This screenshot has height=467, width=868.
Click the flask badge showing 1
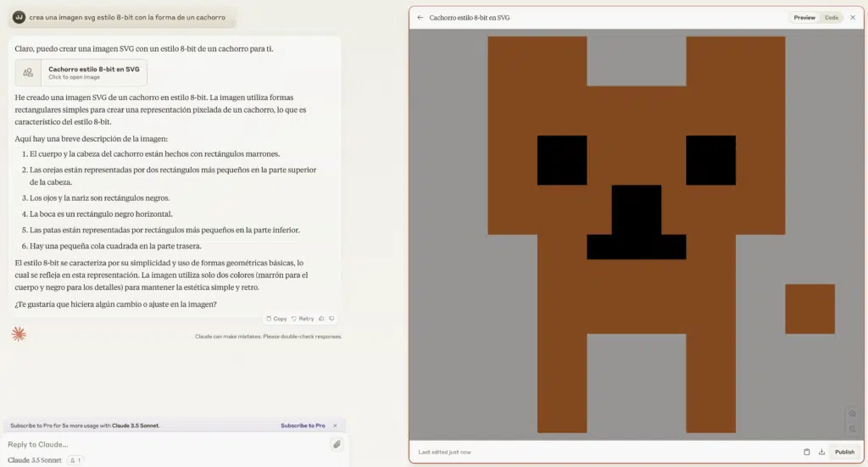(x=75, y=460)
